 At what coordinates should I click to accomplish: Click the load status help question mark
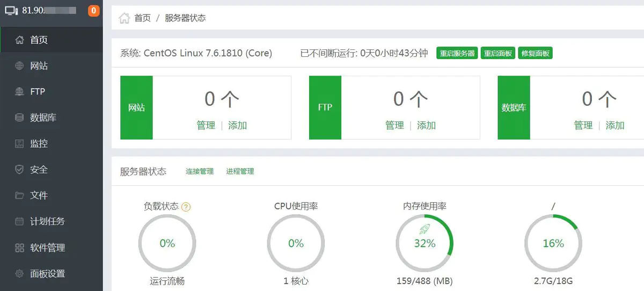coord(186,207)
